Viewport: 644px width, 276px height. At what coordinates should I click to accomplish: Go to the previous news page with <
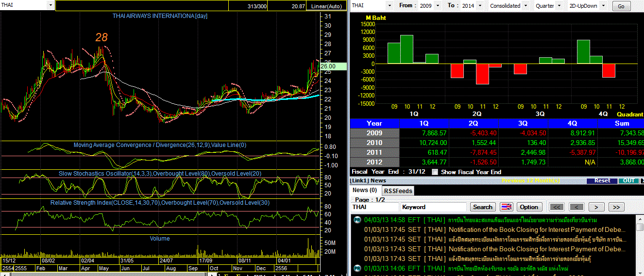click(x=576, y=207)
